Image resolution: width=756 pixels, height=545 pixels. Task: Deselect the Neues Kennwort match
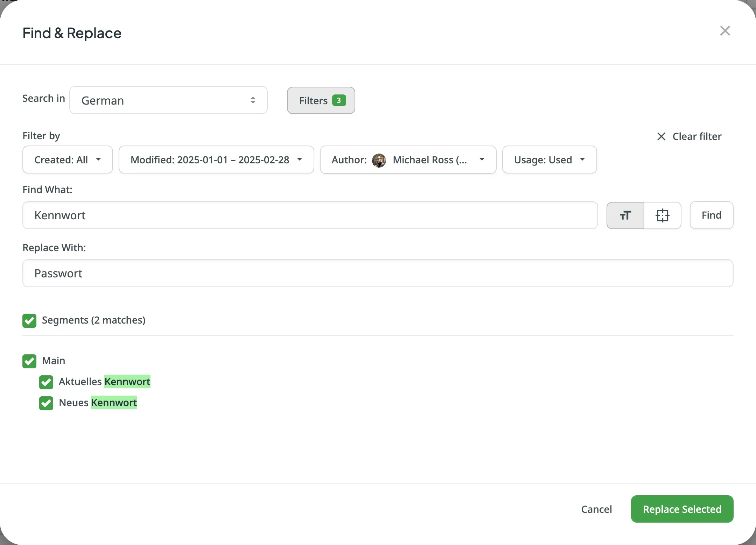pos(46,403)
